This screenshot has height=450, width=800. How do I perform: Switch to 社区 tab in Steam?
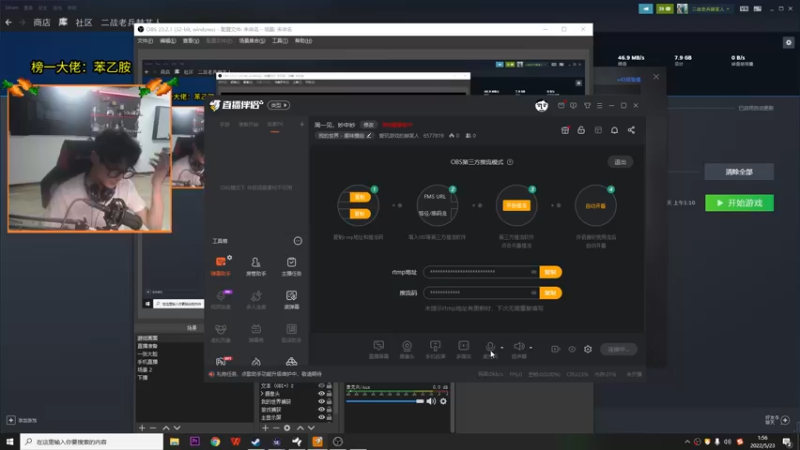click(84, 22)
